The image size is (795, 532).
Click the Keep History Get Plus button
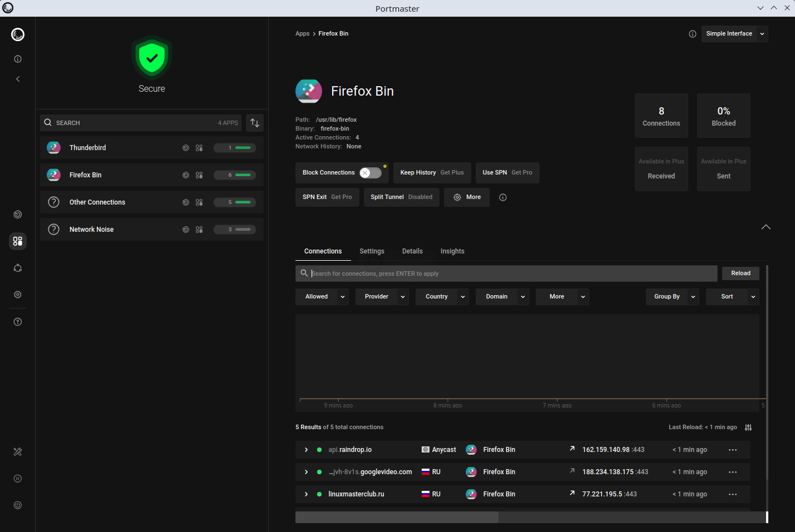[x=432, y=173]
